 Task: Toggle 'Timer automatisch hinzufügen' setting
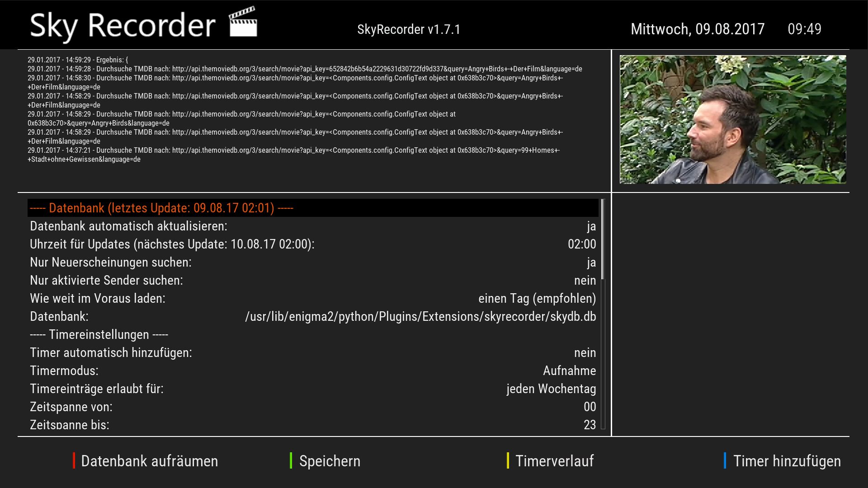[585, 352]
